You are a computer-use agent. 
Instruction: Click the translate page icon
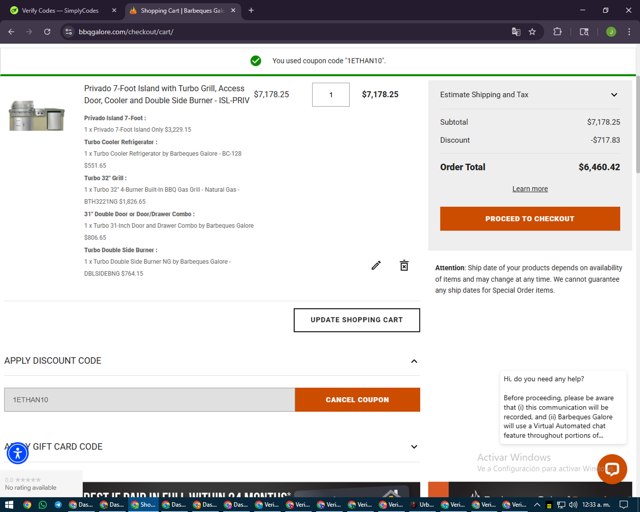[x=516, y=32]
